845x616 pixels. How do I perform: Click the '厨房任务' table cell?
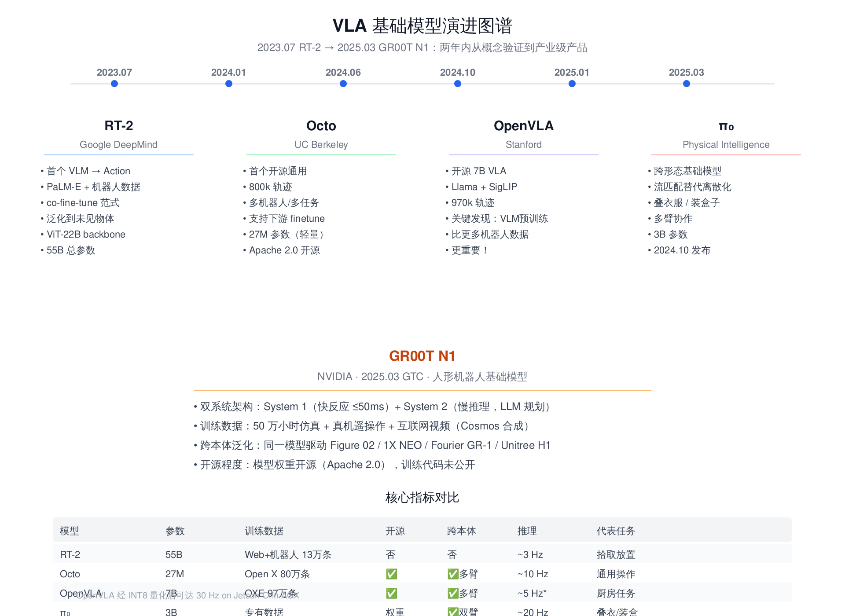pyautogui.click(x=616, y=593)
